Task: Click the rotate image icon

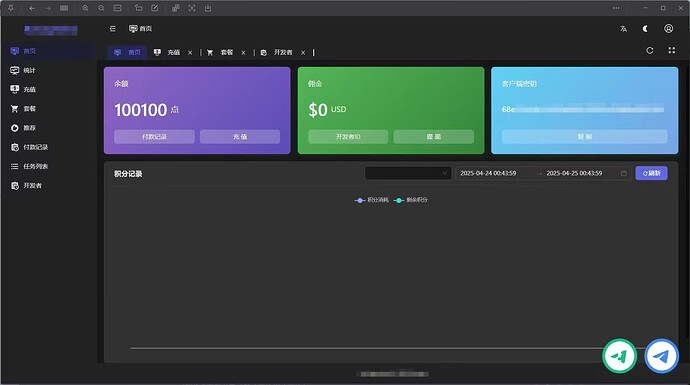Action: click(x=139, y=8)
